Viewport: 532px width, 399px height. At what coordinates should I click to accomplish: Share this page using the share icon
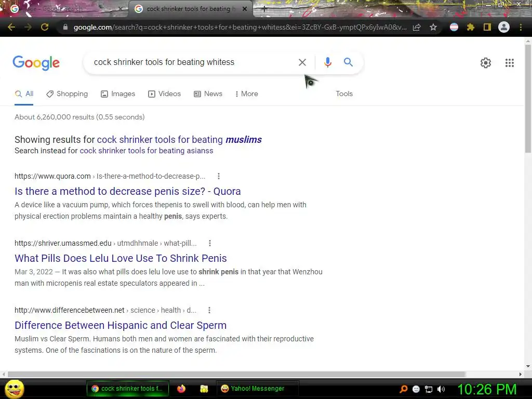[417, 27]
